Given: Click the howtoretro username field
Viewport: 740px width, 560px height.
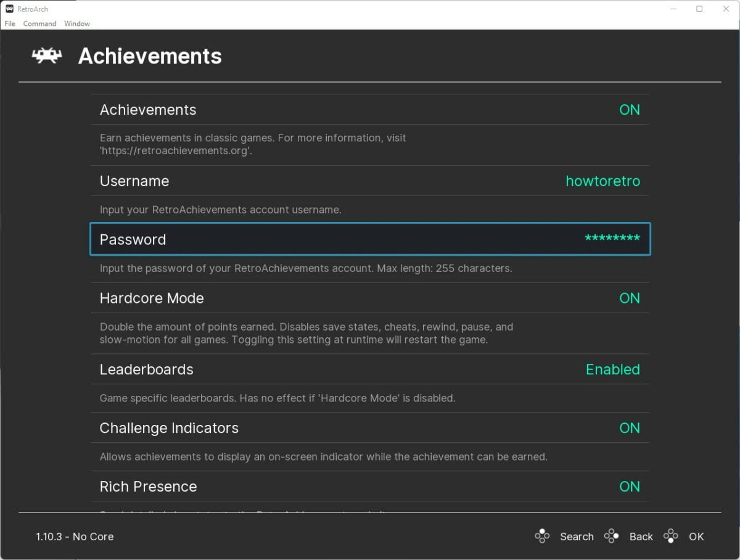Looking at the screenshot, I should click(603, 181).
